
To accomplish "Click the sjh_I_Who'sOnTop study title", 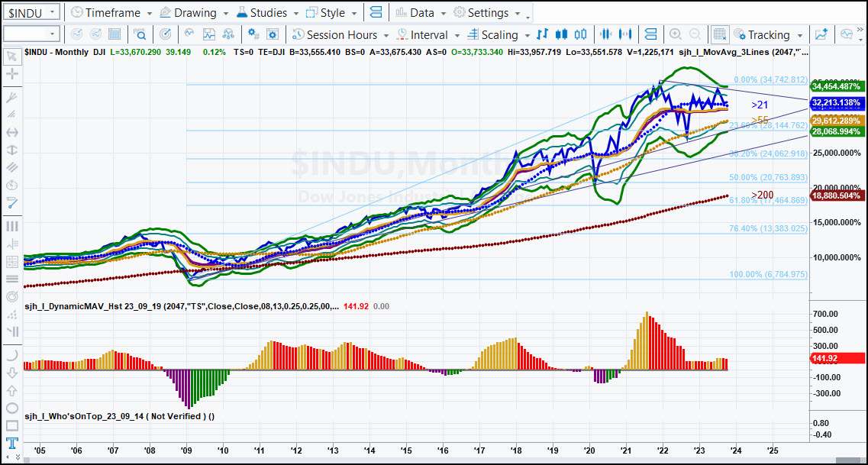I will coord(120,415).
